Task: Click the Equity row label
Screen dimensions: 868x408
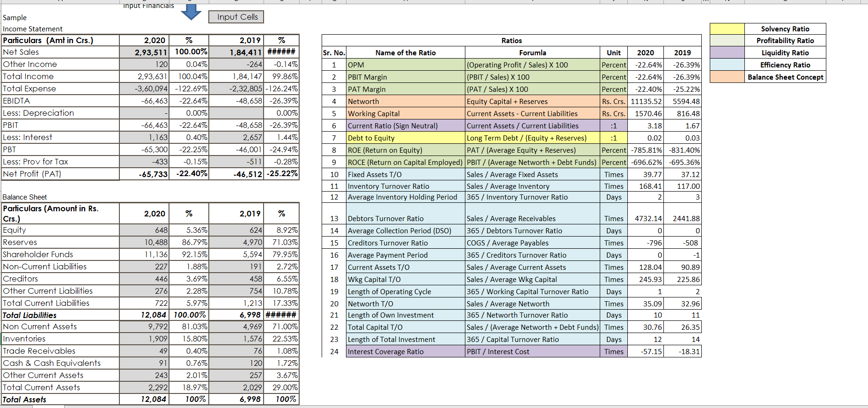Action: (60, 230)
